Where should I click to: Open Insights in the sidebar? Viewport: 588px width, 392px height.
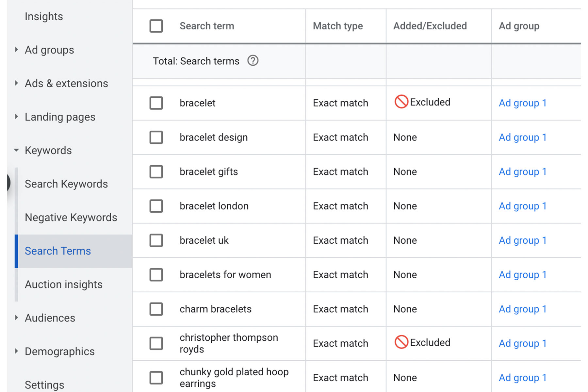pos(44,16)
